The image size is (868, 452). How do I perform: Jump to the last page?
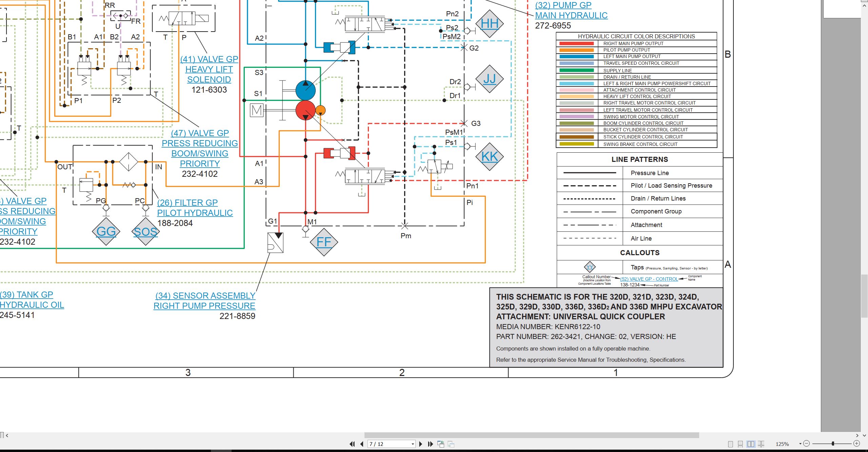pos(431,444)
